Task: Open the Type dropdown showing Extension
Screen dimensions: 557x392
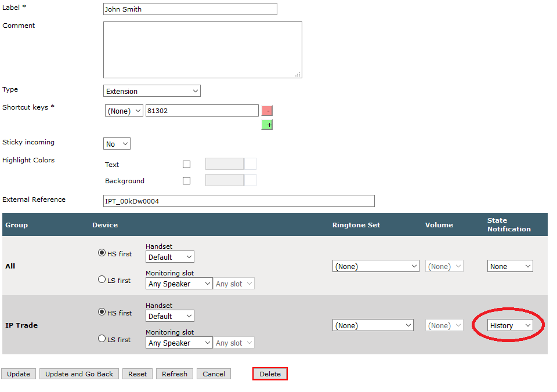Action: [152, 91]
